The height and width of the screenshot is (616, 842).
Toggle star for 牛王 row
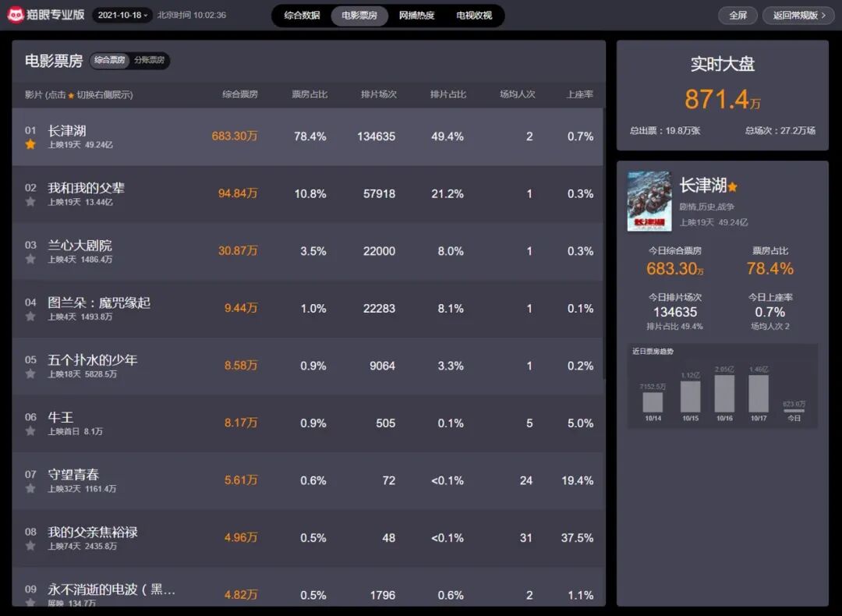30,431
